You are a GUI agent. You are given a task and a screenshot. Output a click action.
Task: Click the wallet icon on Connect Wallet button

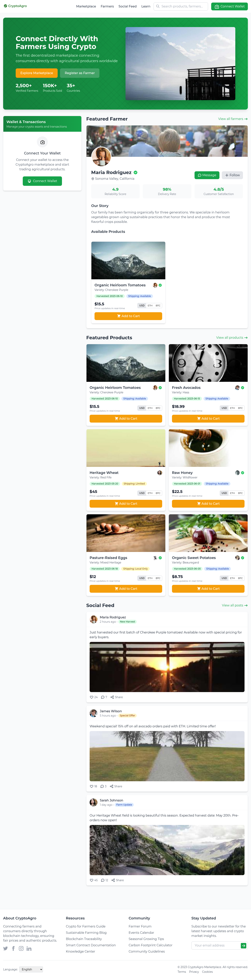point(217,6)
